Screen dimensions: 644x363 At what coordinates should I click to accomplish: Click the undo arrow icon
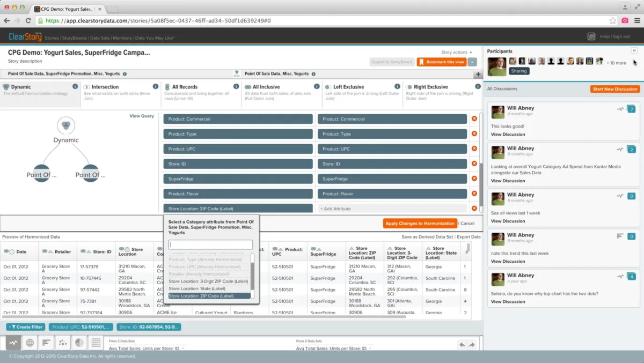462,345
